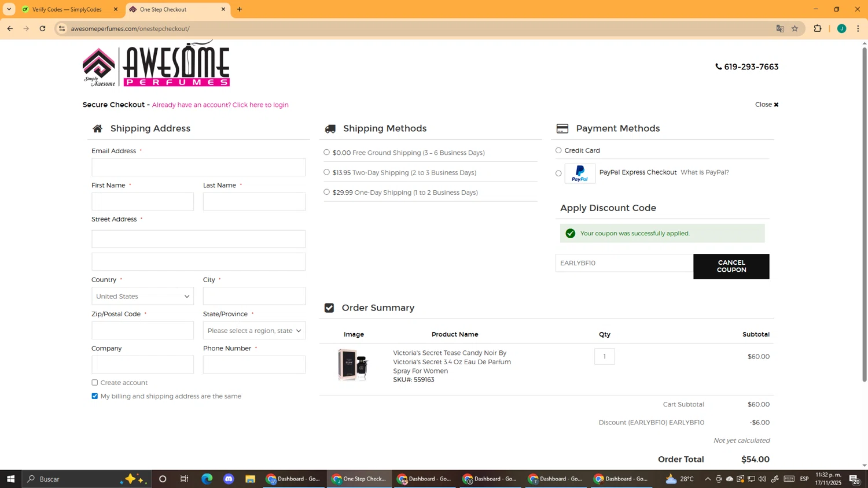Click the quantity box showing 1
The width and height of the screenshot is (868, 488).
pos(605,356)
